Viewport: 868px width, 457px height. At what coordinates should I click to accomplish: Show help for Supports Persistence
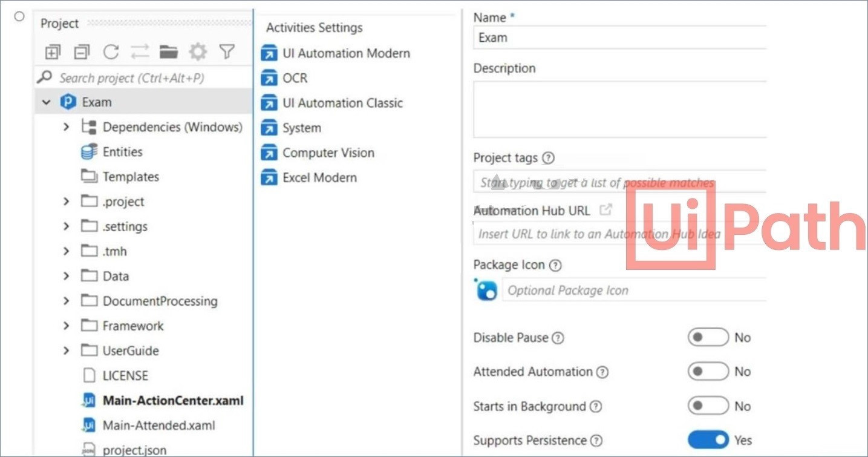(x=597, y=441)
